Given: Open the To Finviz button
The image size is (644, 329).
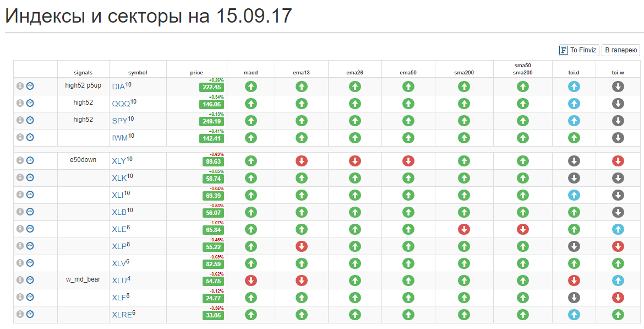Looking at the screenshot, I should (x=578, y=50).
